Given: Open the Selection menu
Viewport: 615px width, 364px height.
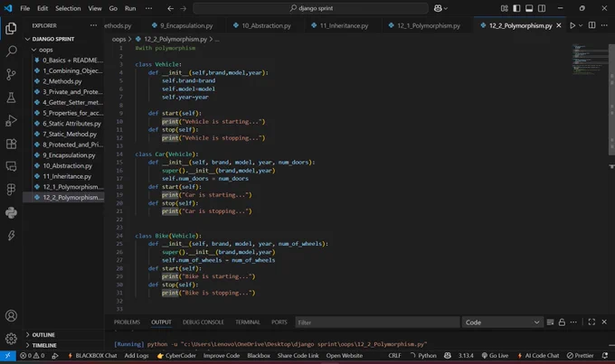Looking at the screenshot, I should click(x=68, y=8).
